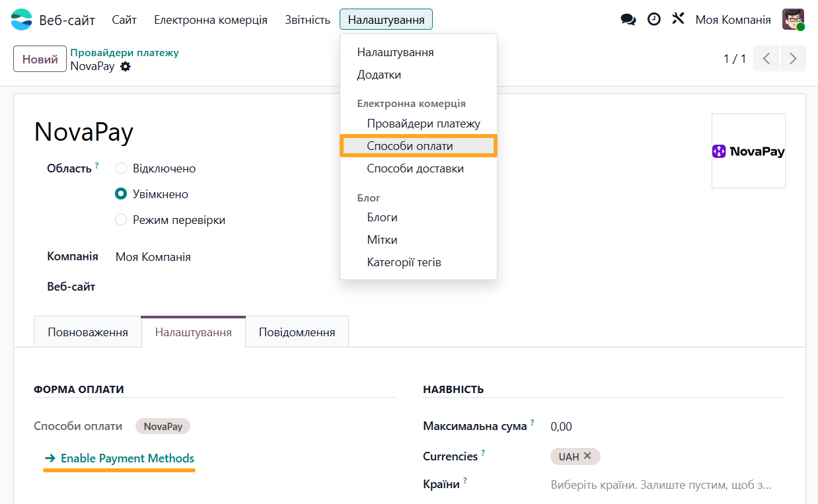The image size is (818, 504).
Task: Go to previous record arrow
Action: click(766, 58)
